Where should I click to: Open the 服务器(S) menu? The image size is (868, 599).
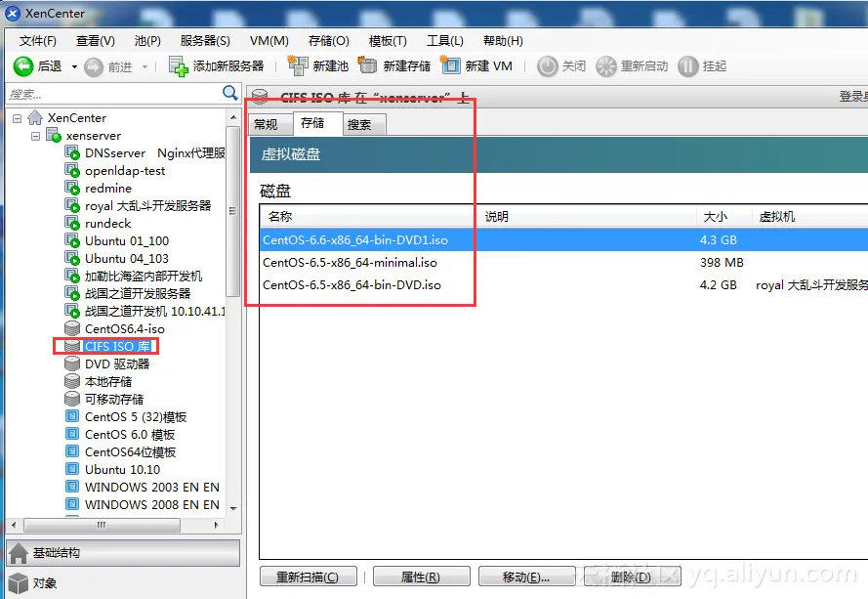coord(205,41)
